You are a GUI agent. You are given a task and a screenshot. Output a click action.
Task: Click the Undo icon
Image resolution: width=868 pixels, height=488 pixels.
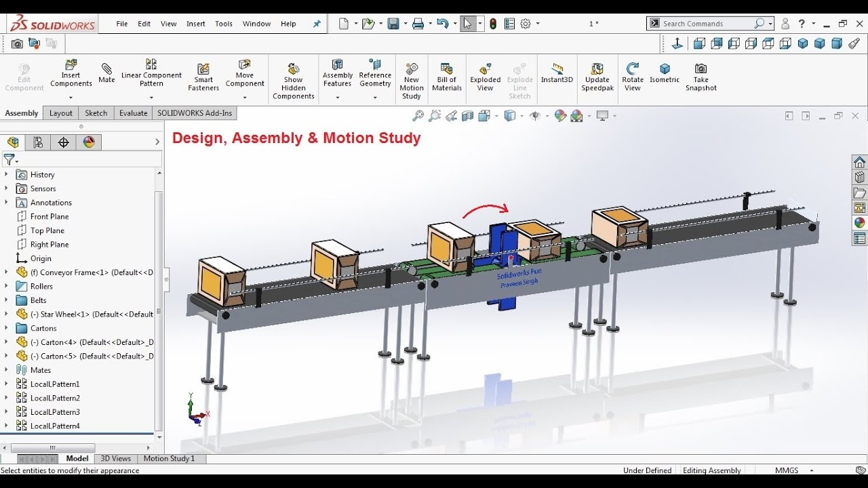443,24
